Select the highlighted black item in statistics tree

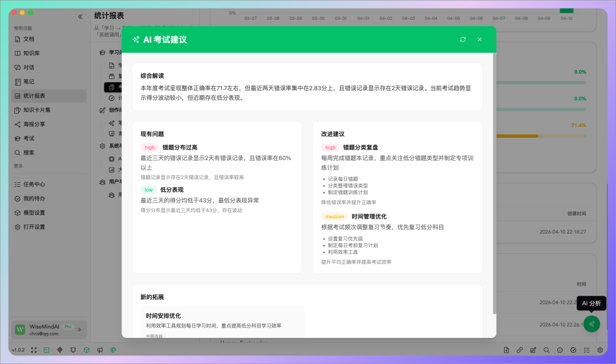pyautogui.click(x=113, y=87)
